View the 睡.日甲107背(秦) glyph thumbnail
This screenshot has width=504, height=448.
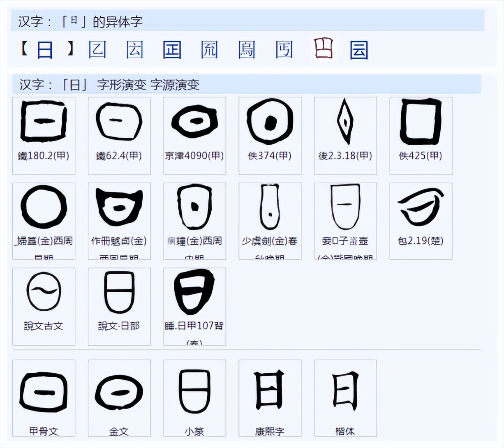click(x=194, y=292)
